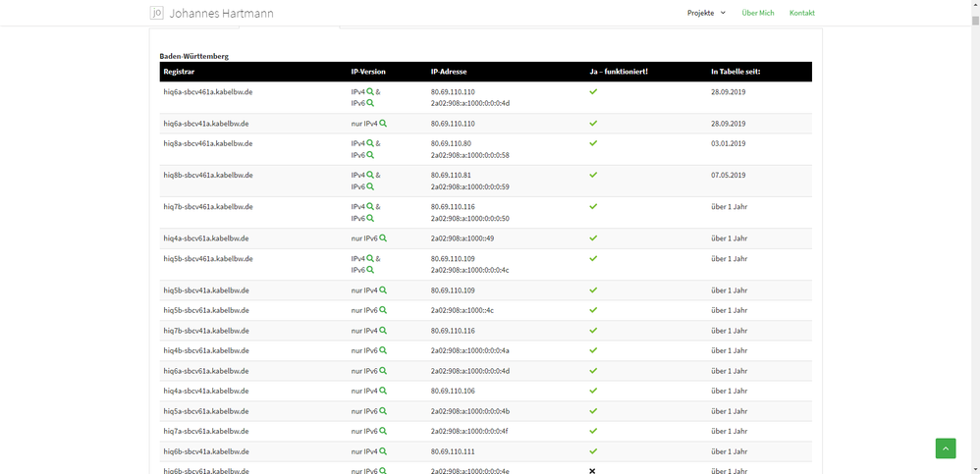The image size is (980, 474).
Task: Select the IP address 80.69.110.80
Action: (451, 143)
